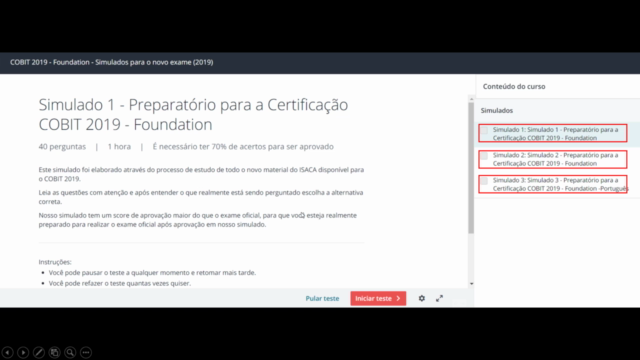Click the scrollbar up arrow of content pane

point(471,99)
